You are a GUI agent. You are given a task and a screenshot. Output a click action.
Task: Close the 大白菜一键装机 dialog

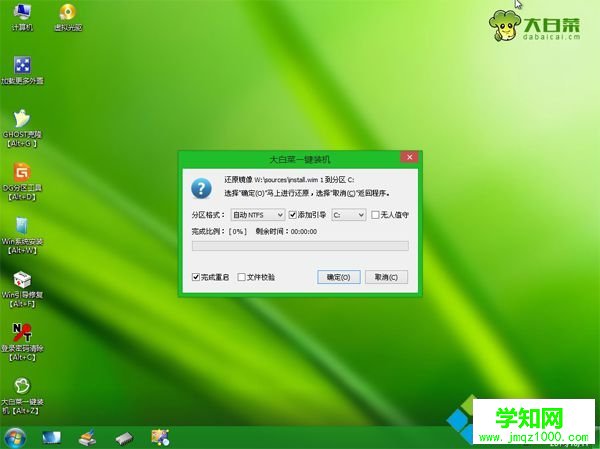[409, 157]
